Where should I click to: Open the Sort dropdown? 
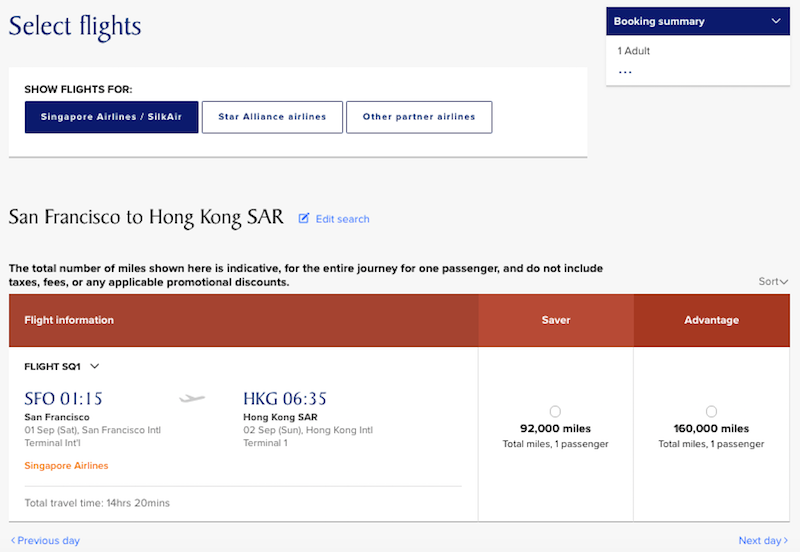(x=773, y=281)
